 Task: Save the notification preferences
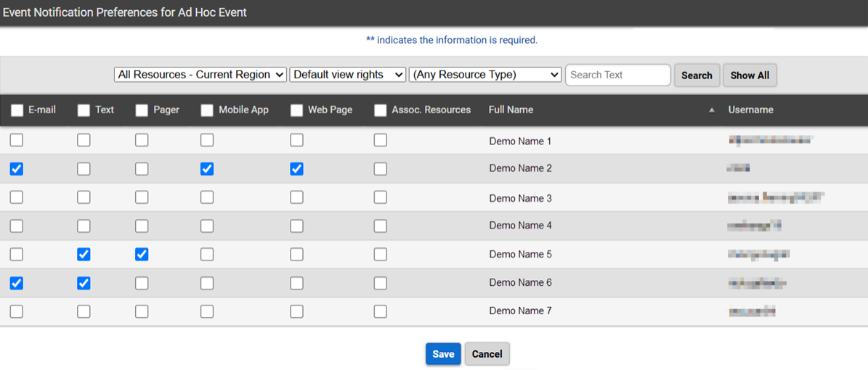[x=443, y=354]
